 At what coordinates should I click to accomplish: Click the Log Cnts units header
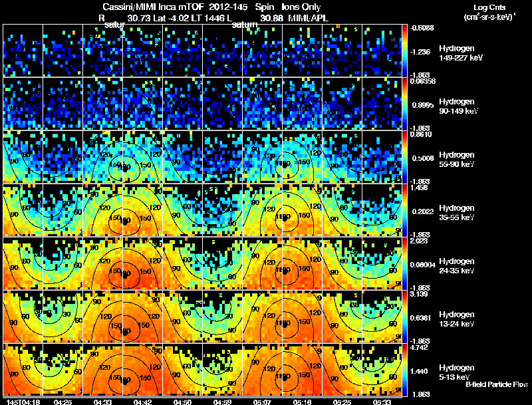489,12
